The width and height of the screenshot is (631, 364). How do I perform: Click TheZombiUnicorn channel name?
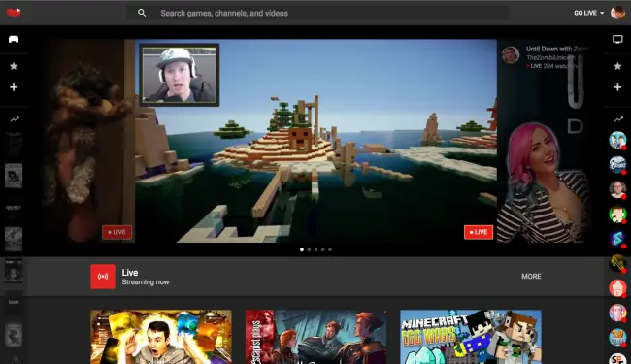[550, 57]
